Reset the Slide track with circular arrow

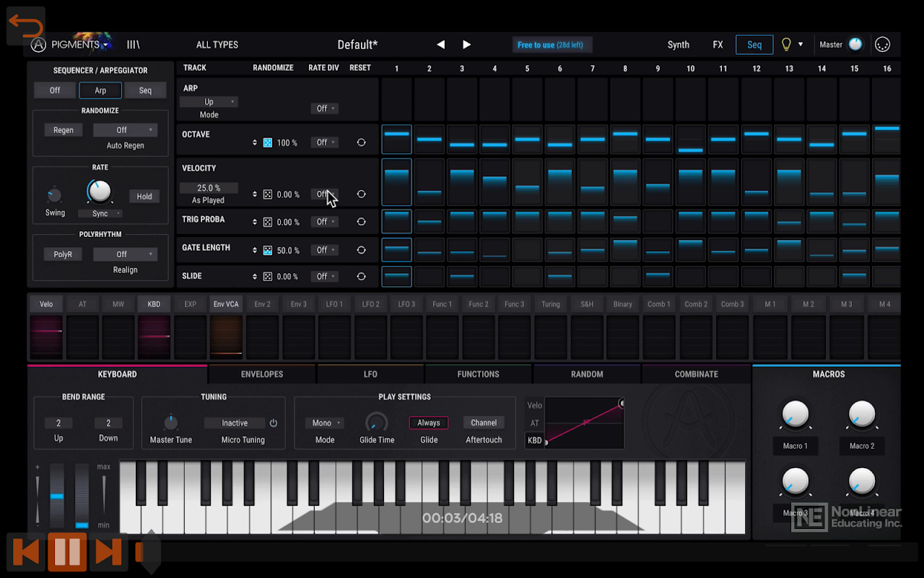click(x=361, y=276)
